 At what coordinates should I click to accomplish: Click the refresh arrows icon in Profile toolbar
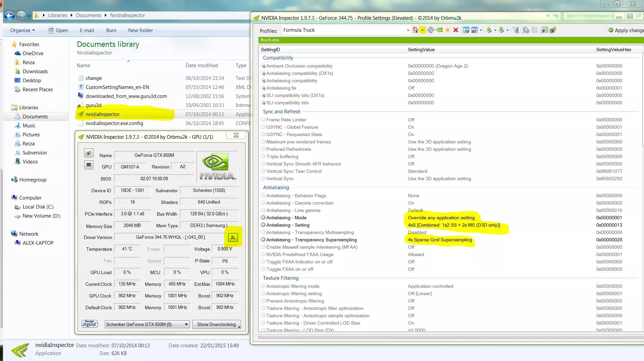[431, 30]
